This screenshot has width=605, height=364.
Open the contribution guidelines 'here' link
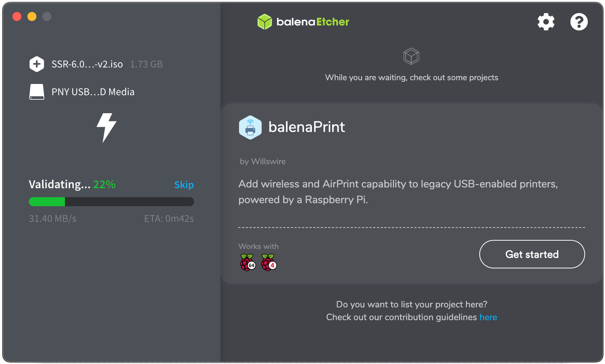(488, 317)
